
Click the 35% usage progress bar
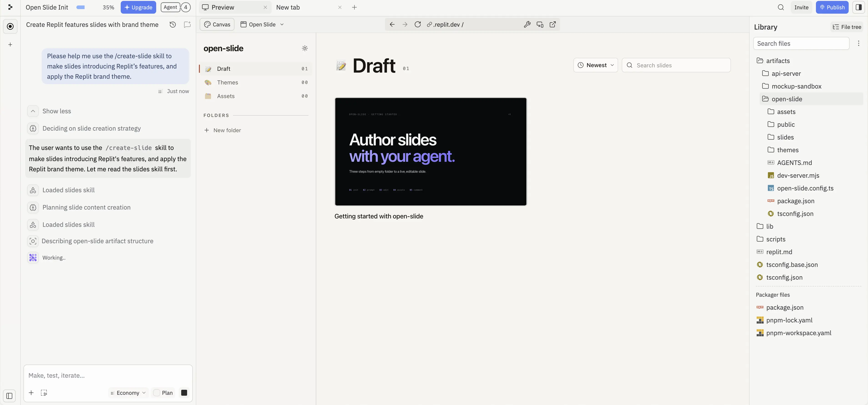pyautogui.click(x=80, y=7)
